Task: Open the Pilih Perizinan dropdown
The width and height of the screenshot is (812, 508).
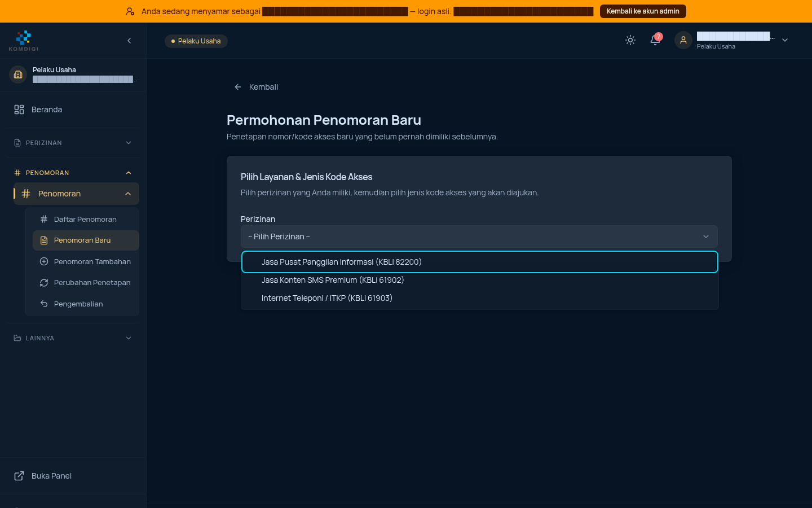Action: click(x=479, y=237)
